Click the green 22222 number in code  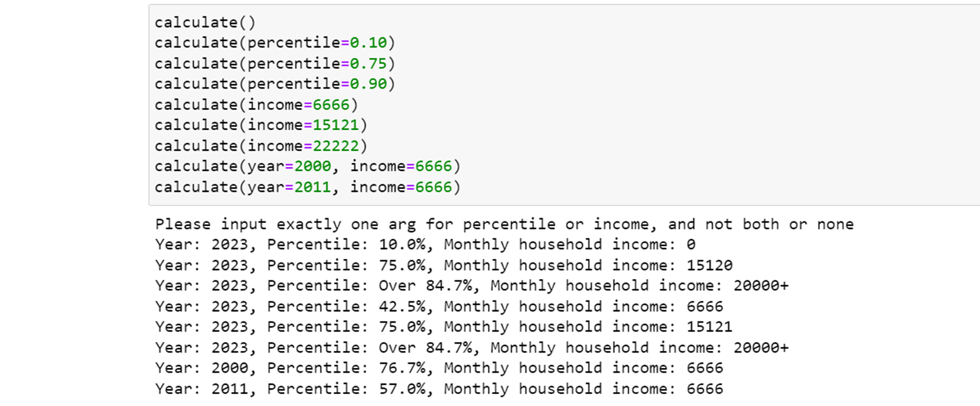click(x=336, y=146)
